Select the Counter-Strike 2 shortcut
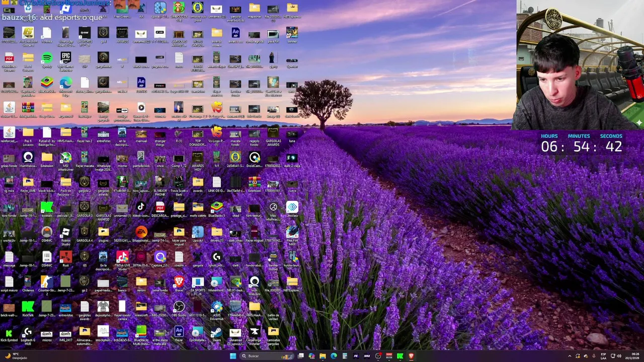The height and width of the screenshot is (362, 644). point(47,285)
